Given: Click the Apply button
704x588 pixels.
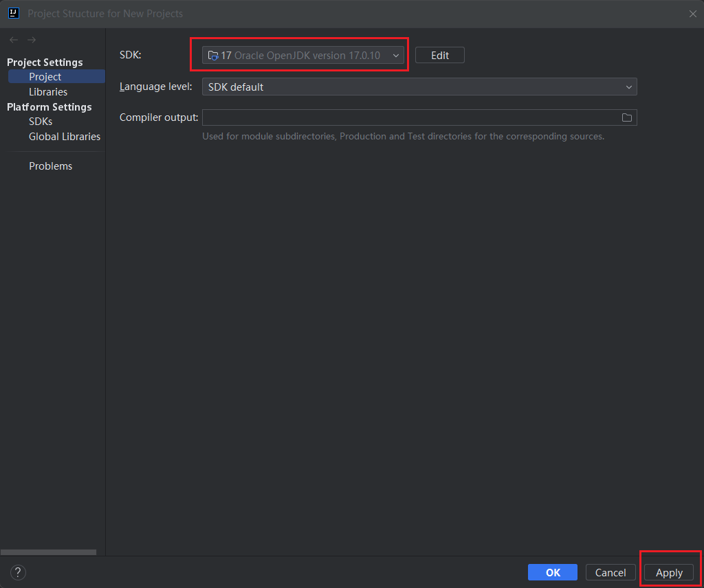Looking at the screenshot, I should pos(669,572).
